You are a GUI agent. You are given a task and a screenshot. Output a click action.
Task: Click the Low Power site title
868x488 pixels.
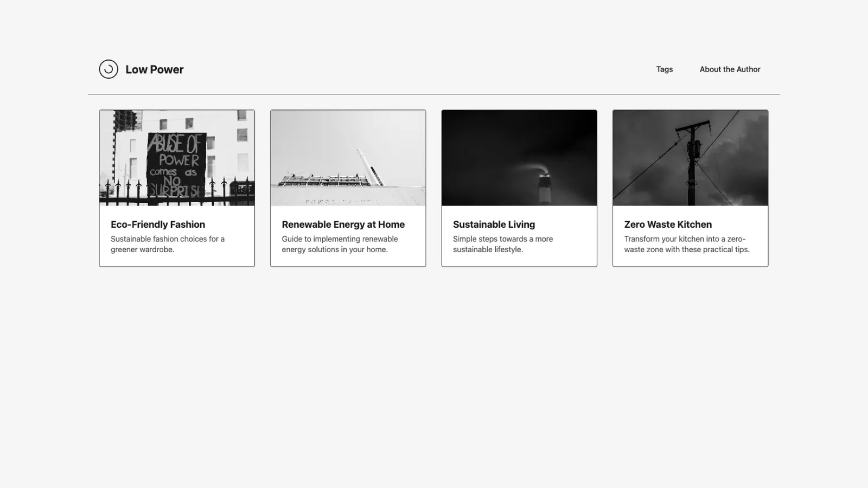[155, 69]
